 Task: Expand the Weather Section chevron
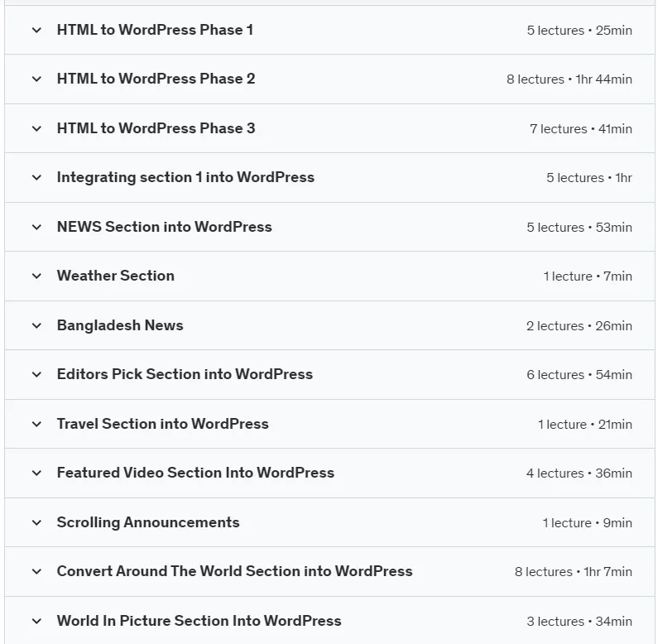tap(37, 276)
